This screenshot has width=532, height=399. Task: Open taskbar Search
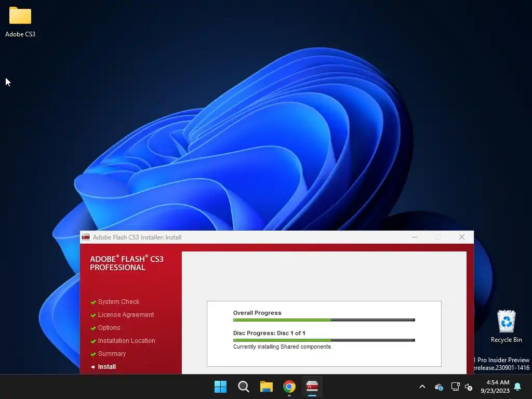[x=244, y=387]
